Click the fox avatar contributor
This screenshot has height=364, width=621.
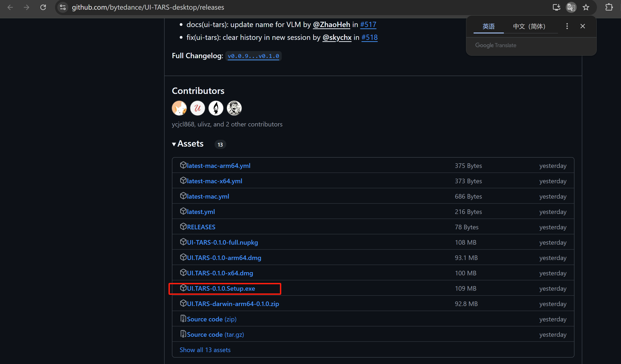click(179, 108)
